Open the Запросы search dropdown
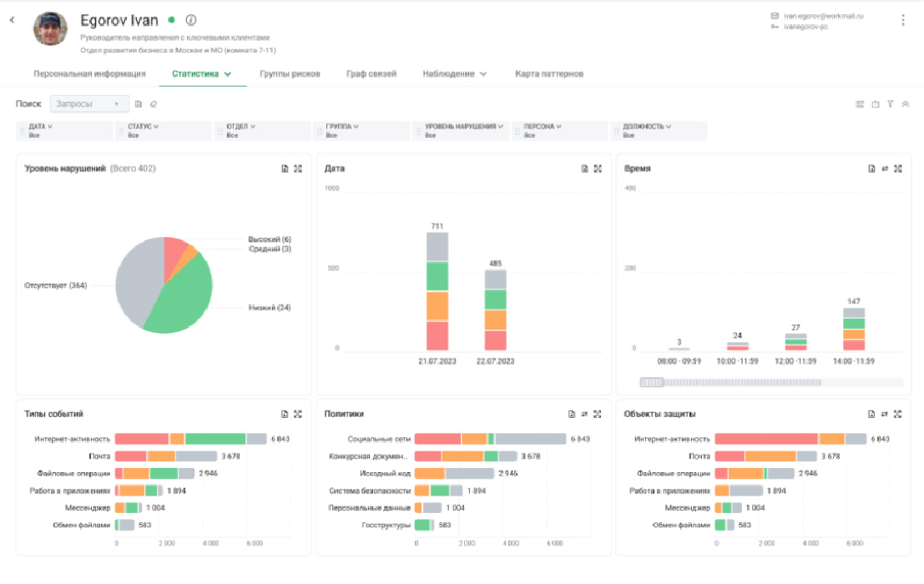Viewport: 924px width, 584px height. coord(88,104)
